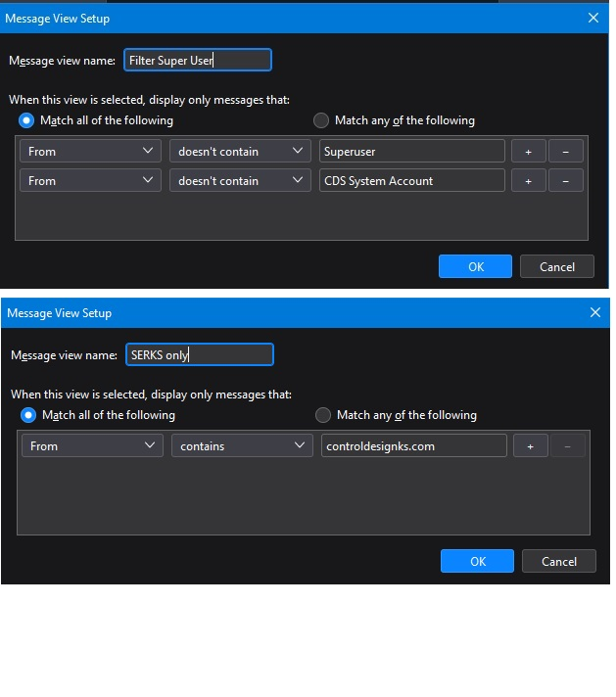This screenshot has height=697, width=616.
Task: Open the From dropdown in the Superuser row
Action: (90, 151)
